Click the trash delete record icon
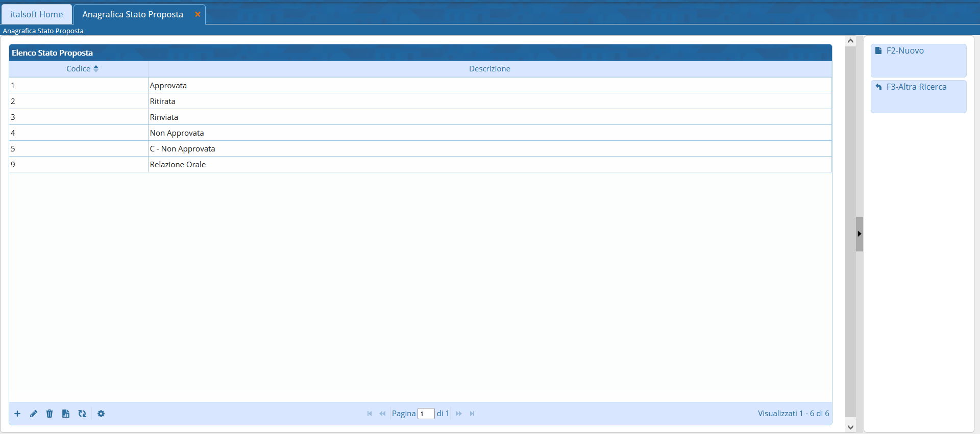The height and width of the screenshot is (435, 980). (50, 414)
